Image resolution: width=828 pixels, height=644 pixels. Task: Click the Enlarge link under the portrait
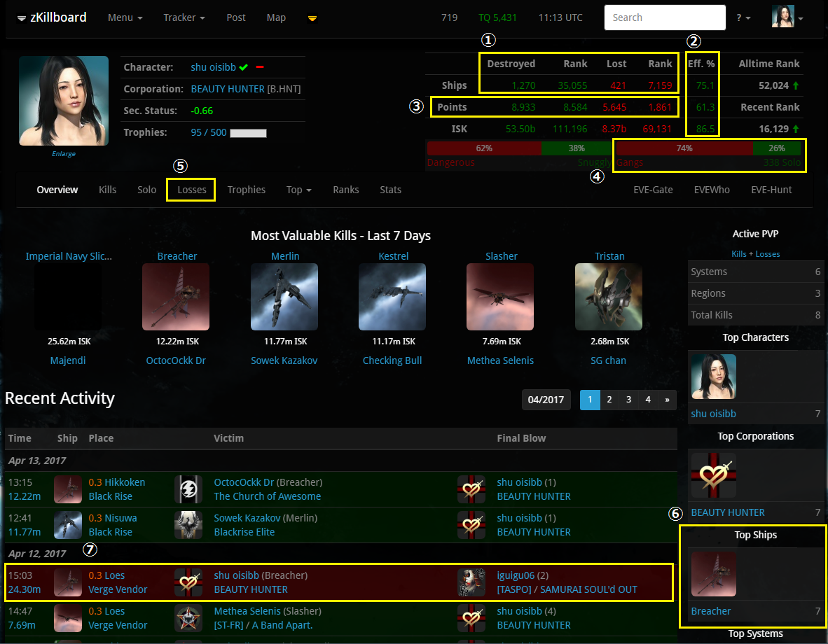64,154
